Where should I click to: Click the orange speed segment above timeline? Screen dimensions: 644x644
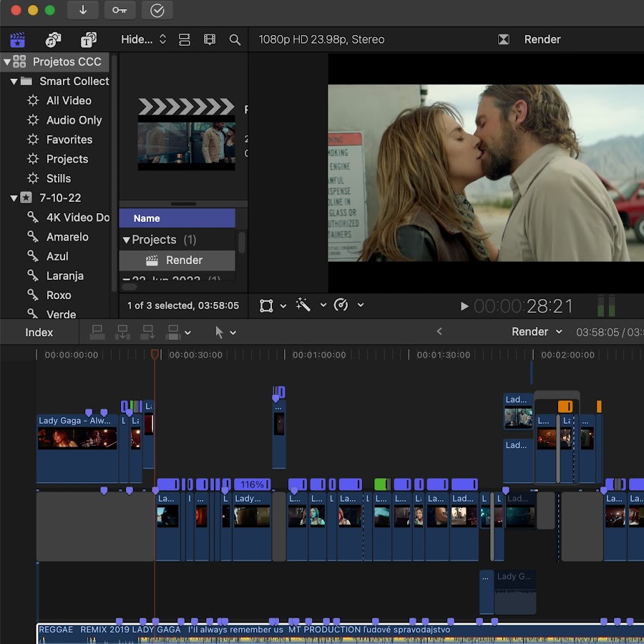click(565, 406)
